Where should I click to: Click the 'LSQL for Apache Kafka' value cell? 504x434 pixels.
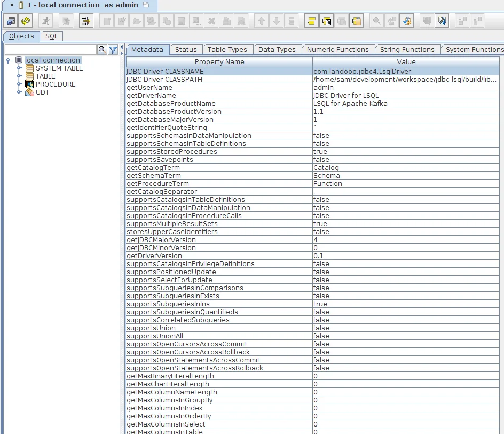(406, 104)
